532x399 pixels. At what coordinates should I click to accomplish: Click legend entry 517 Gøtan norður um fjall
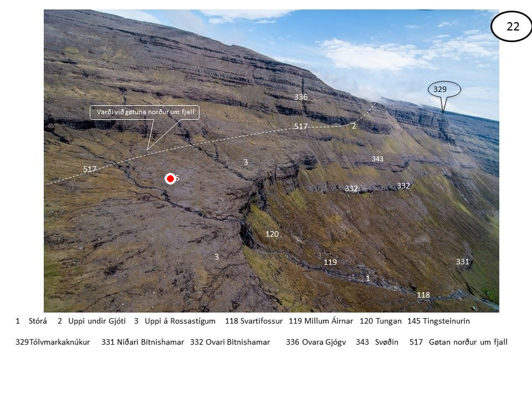458,342
